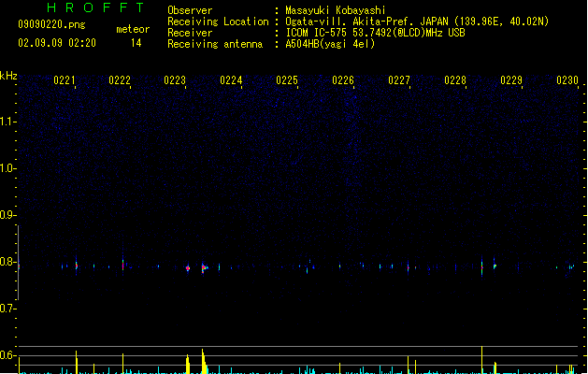This screenshot has width=588, height=374.
Task: Click the 'Receiving antenna' field label
Action: (215, 44)
